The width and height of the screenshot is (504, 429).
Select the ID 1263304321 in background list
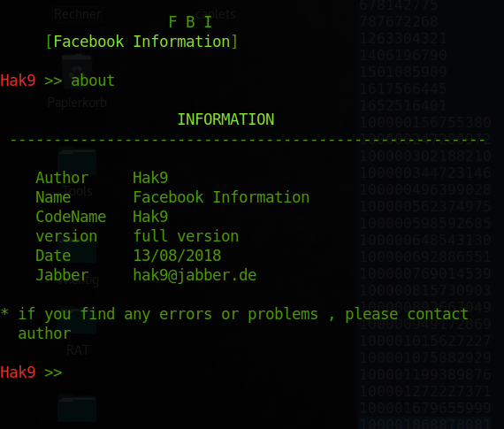point(403,39)
